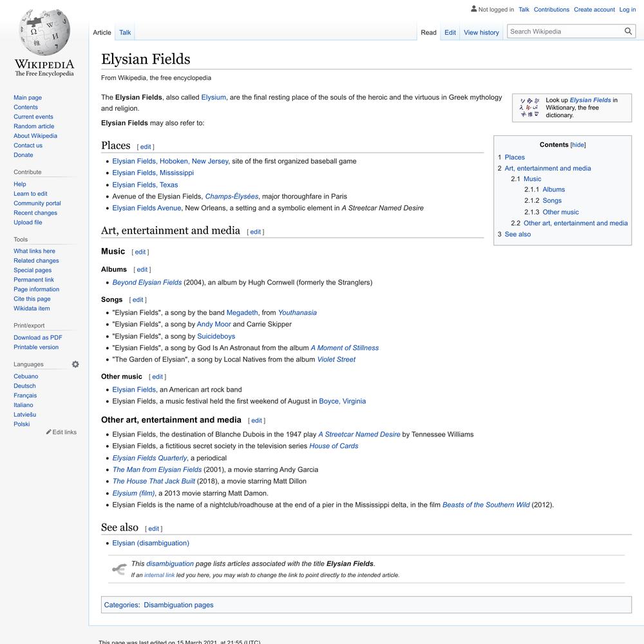Open the Donate sidebar link
The height and width of the screenshot is (644, 644).
pos(23,155)
